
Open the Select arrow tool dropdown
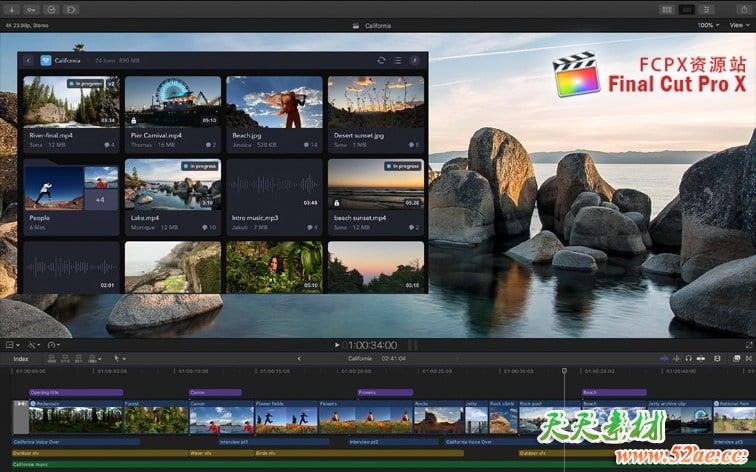coord(119,359)
